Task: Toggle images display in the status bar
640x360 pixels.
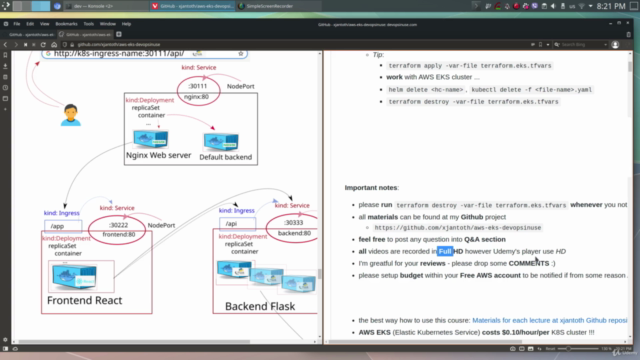Action: 531,349
